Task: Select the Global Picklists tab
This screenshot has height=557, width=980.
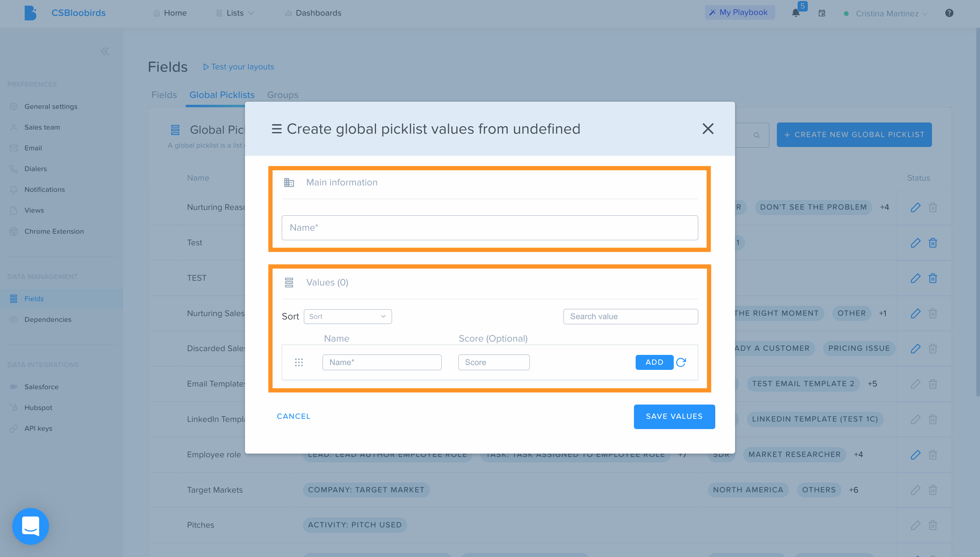Action: tap(222, 95)
